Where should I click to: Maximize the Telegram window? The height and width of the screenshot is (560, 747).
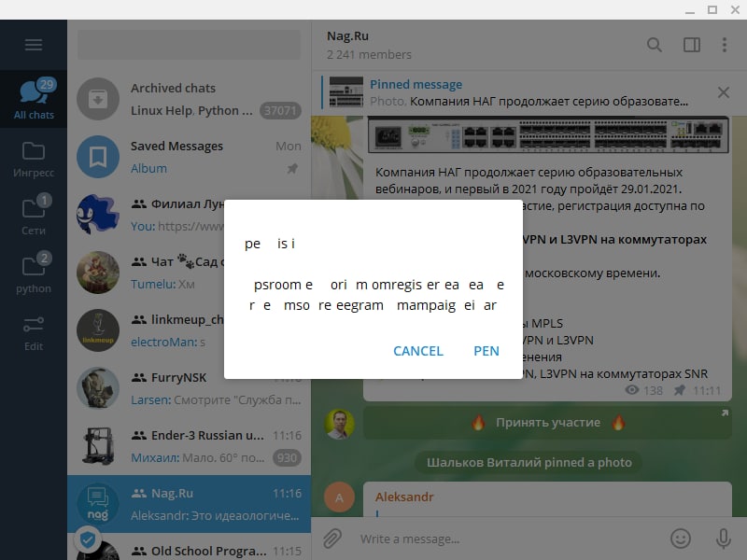pos(712,9)
